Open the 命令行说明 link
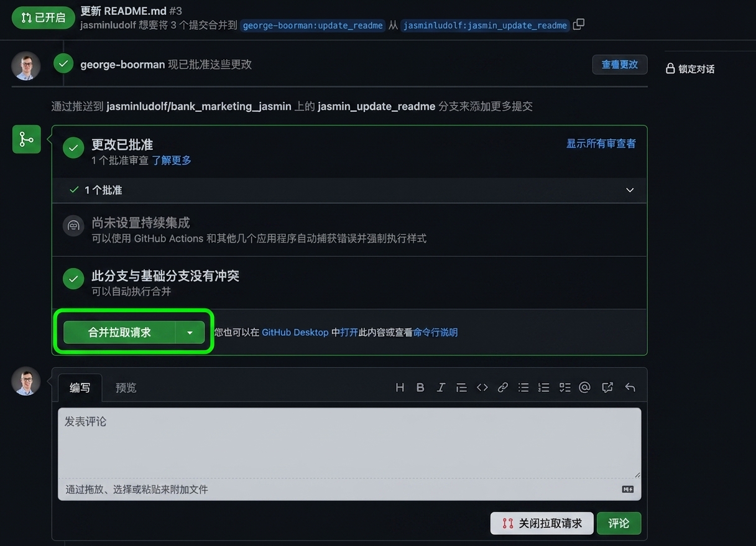Image resolution: width=756 pixels, height=546 pixels. pos(435,333)
